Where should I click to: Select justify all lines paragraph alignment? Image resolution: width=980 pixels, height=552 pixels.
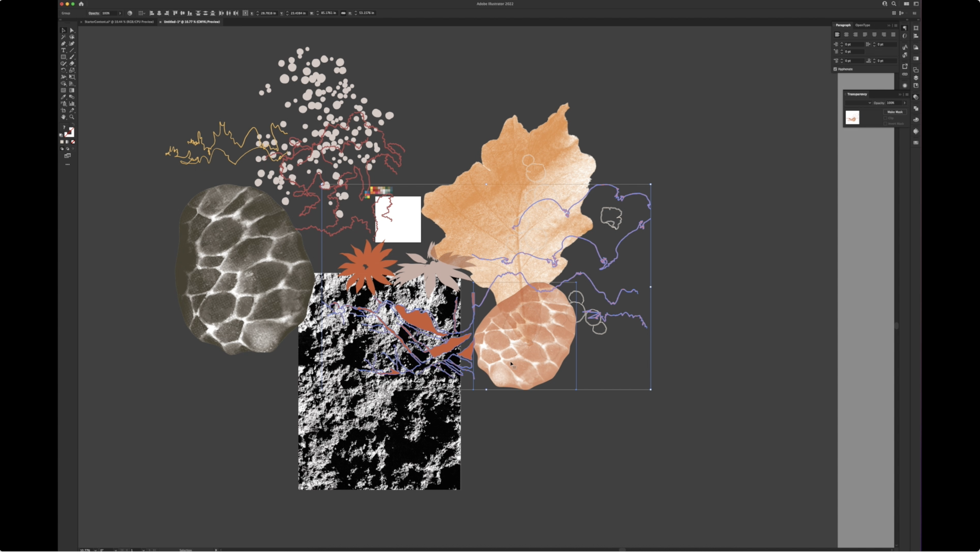893,35
